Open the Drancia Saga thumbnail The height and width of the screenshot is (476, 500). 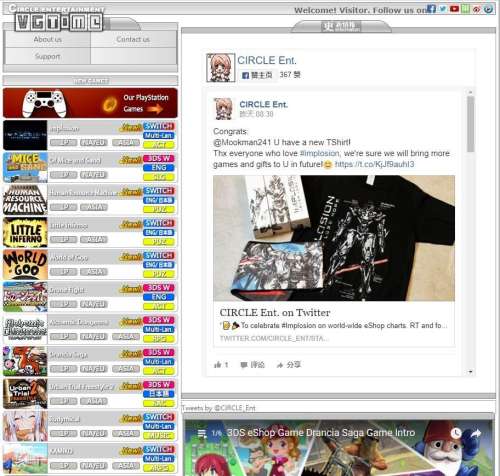tap(25, 361)
